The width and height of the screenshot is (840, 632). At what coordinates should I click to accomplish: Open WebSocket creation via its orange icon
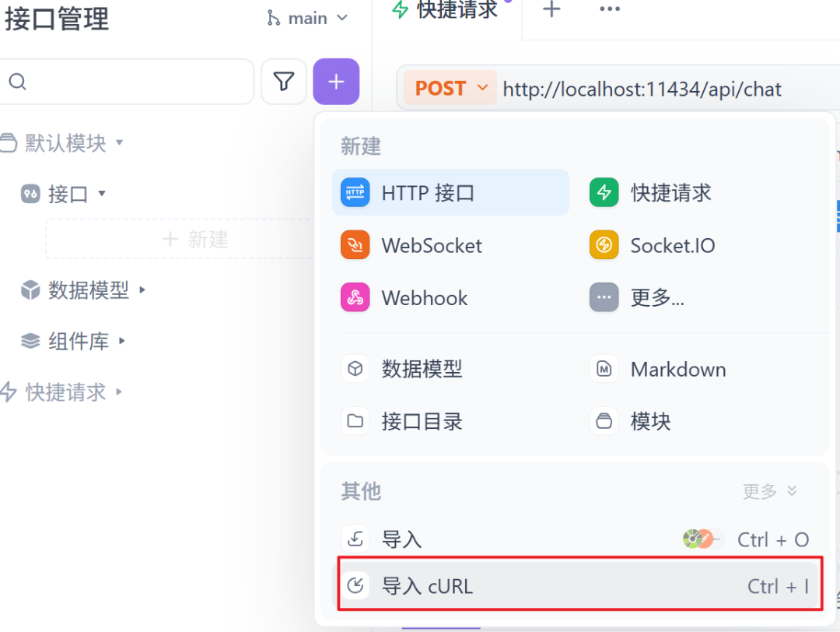[355, 244]
